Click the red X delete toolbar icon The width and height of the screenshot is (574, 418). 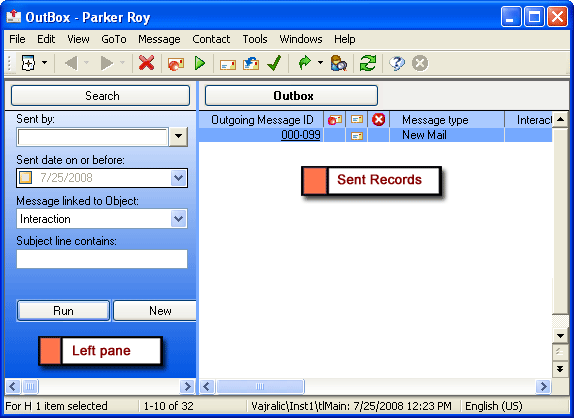(x=146, y=63)
